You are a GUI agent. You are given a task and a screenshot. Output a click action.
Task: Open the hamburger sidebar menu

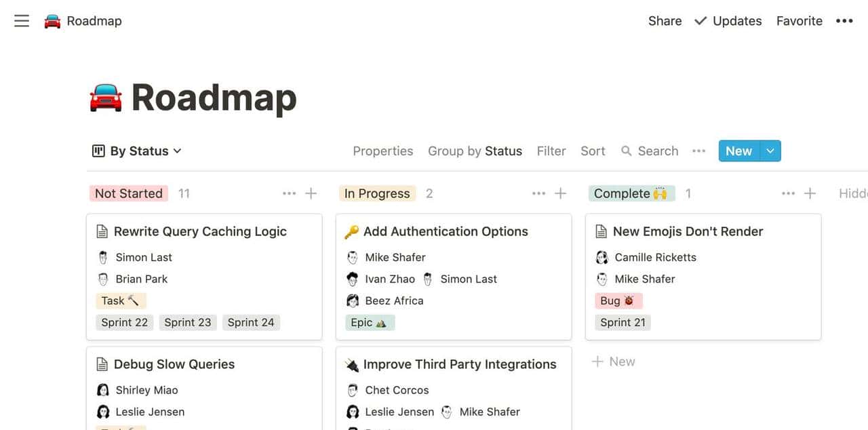tap(22, 21)
